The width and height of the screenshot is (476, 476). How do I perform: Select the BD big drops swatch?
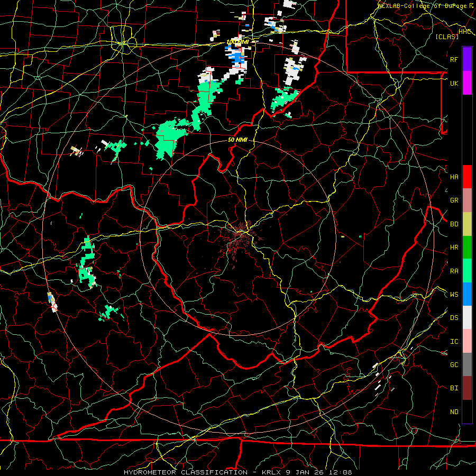pyautogui.click(x=467, y=224)
